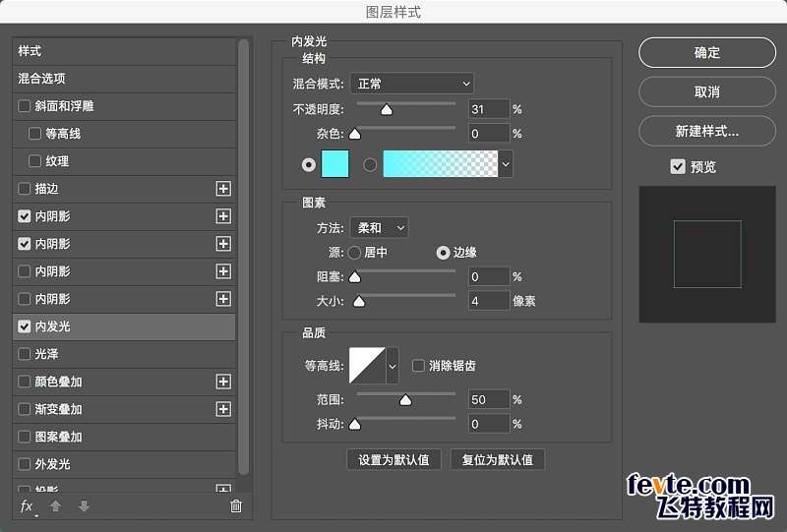Enable the 外发光 checkbox
This screenshot has width=787, height=532.
tap(24, 464)
